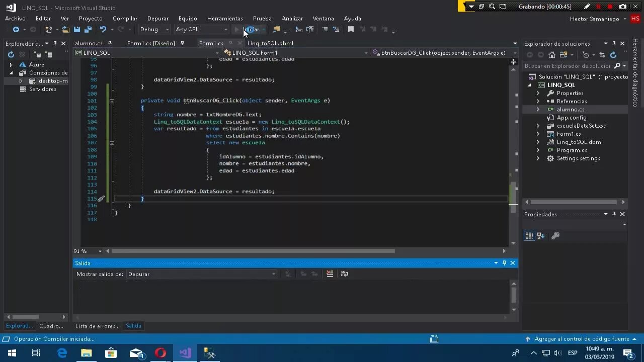Image resolution: width=644 pixels, height=362 pixels.
Task: Click the Property Pages wrench icon
Action: [555, 236]
